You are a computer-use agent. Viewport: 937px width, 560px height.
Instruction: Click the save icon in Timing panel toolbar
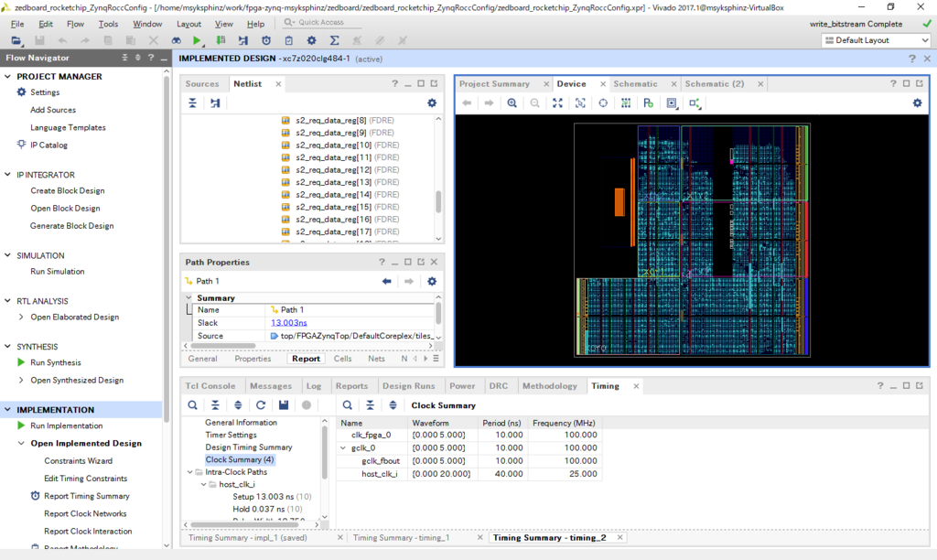pyautogui.click(x=284, y=404)
